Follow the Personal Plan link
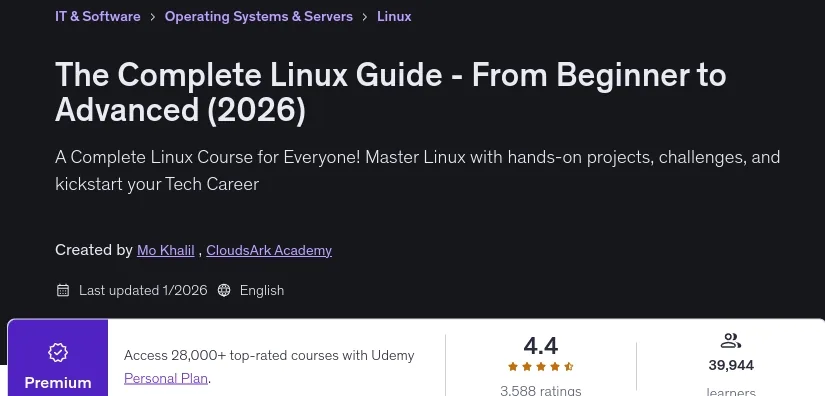Screen dimensions: 825x396 (166, 378)
